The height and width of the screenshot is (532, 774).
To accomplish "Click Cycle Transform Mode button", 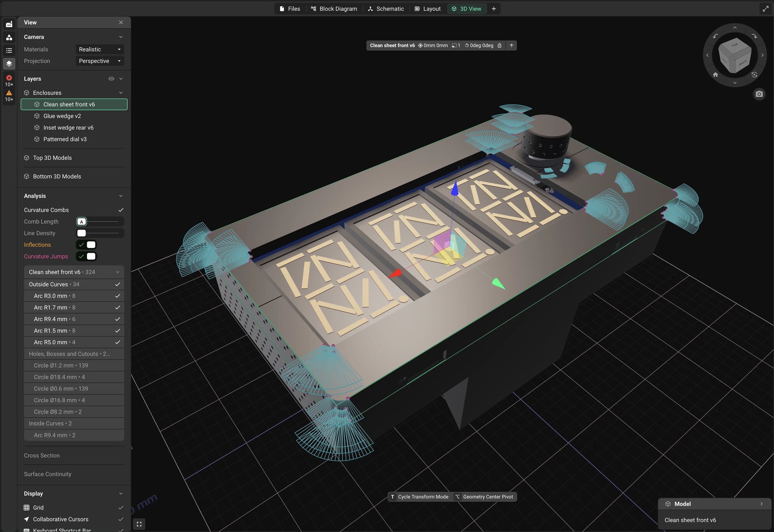I will click(419, 497).
